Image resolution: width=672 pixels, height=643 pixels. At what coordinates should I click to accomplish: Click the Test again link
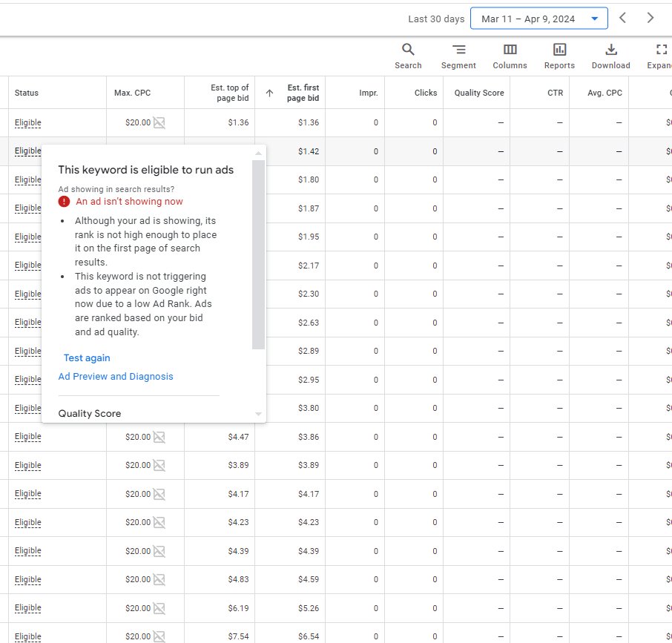click(x=86, y=357)
